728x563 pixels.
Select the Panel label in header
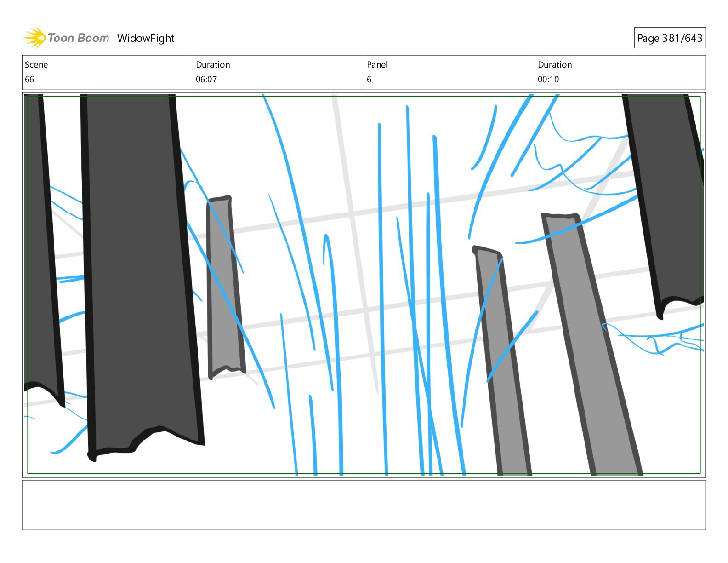(x=377, y=65)
